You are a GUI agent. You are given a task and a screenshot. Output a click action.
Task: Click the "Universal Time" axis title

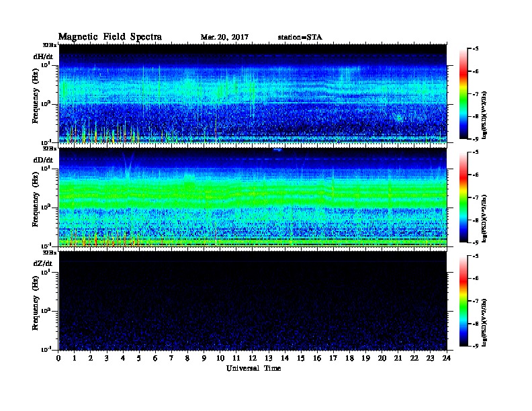pyautogui.click(x=253, y=368)
